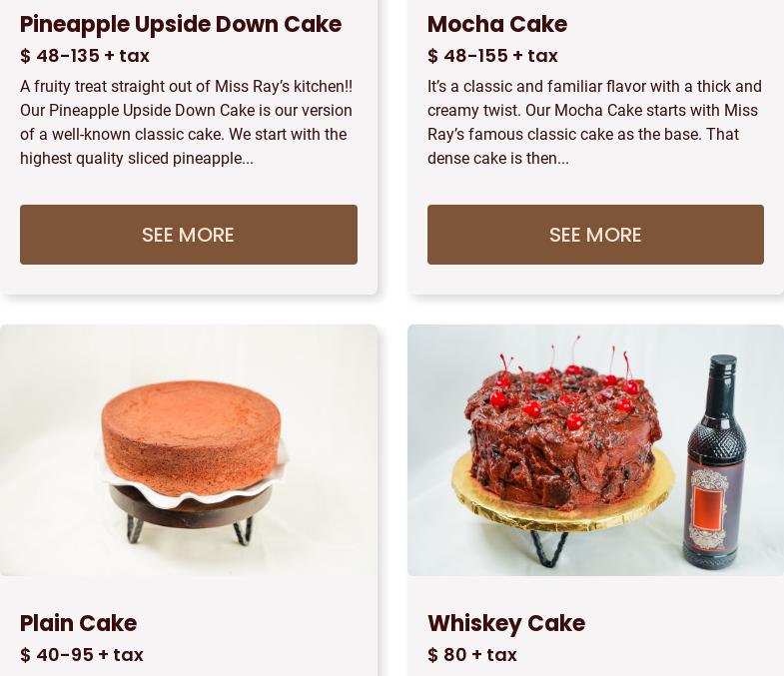
Task: Click the plain orange sponge cake
Action: (x=191, y=437)
